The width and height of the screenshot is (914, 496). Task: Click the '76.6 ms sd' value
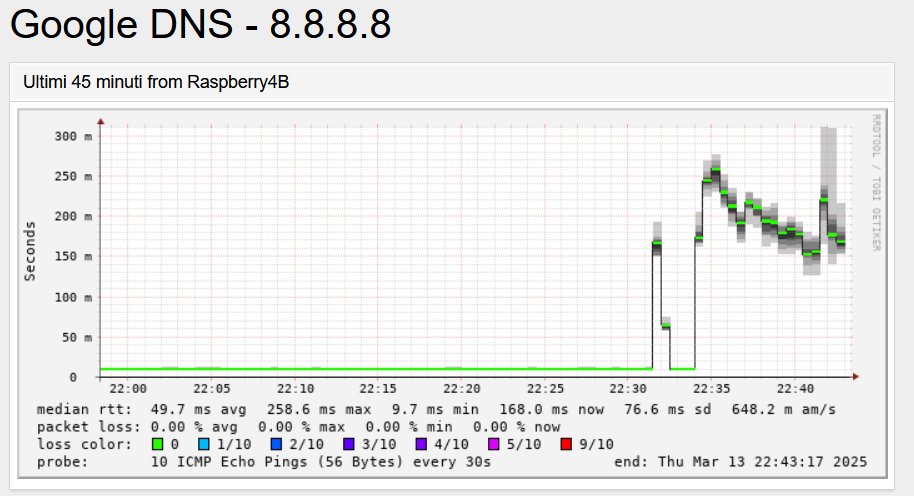click(668, 410)
